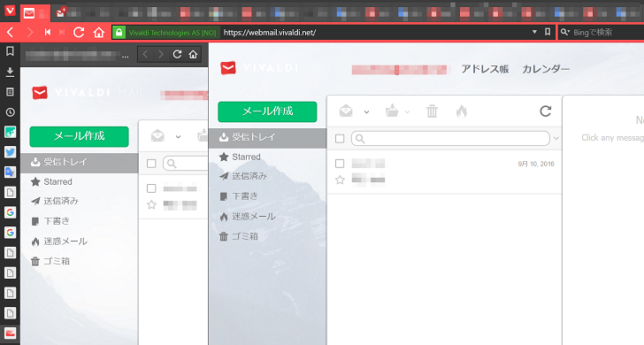This screenshot has width=644, height=345.
Task: Reload the page from browser toolbar
Action: (x=79, y=32)
